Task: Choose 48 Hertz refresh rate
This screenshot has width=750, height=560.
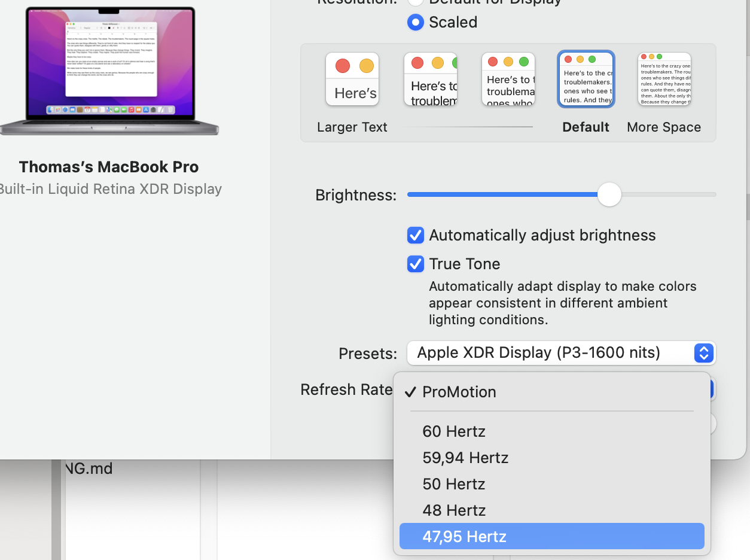Action: [x=454, y=510]
